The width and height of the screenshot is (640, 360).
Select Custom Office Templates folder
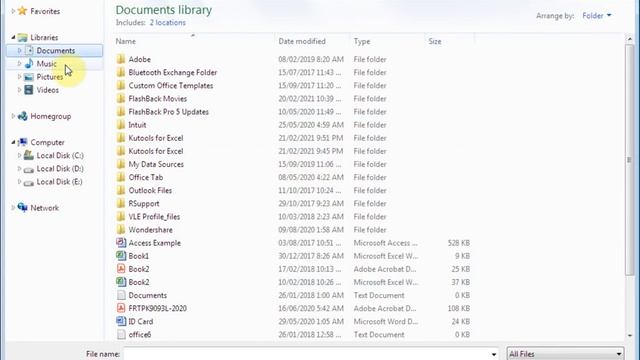[x=171, y=85]
